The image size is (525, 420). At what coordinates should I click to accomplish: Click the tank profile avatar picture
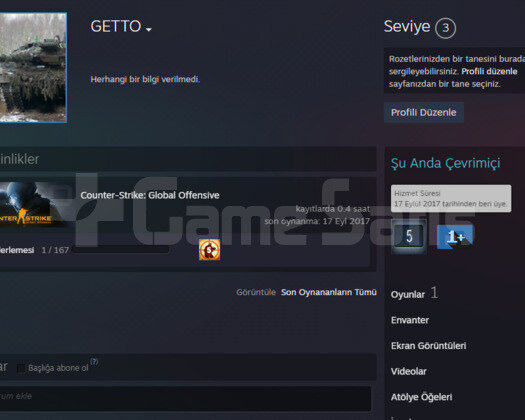tap(33, 67)
